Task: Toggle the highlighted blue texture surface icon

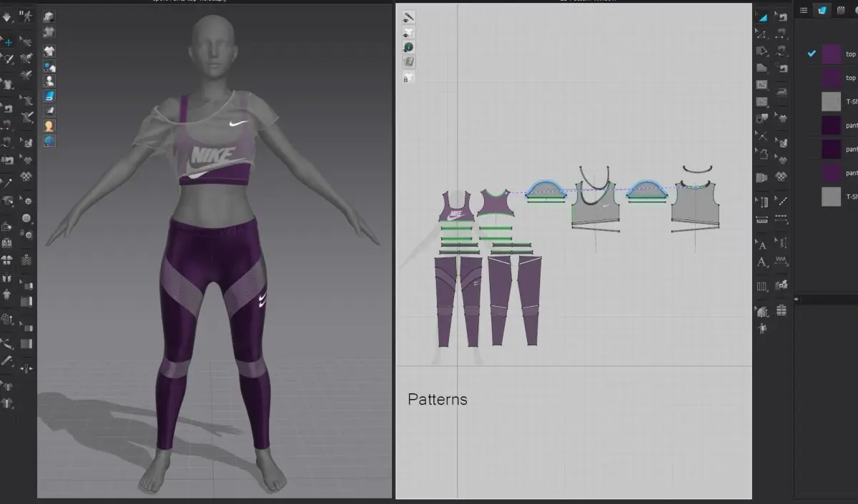Action: coord(49,96)
